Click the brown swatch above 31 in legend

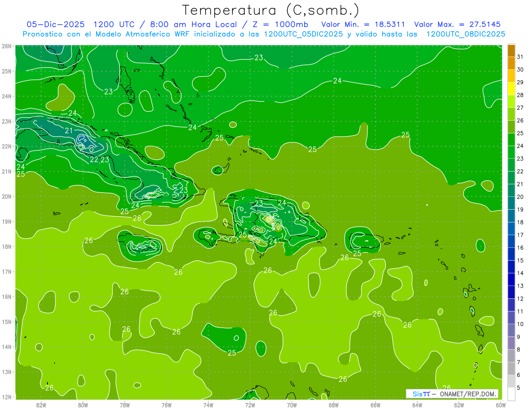coord(511,50)
